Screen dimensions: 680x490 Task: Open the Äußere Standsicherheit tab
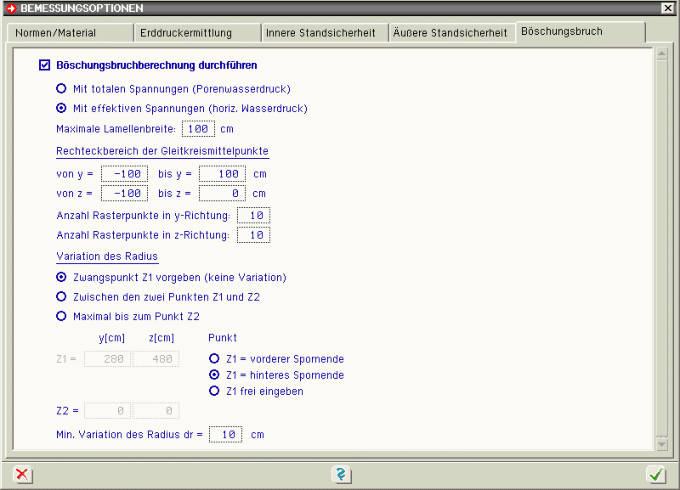(x=450, y=33)
